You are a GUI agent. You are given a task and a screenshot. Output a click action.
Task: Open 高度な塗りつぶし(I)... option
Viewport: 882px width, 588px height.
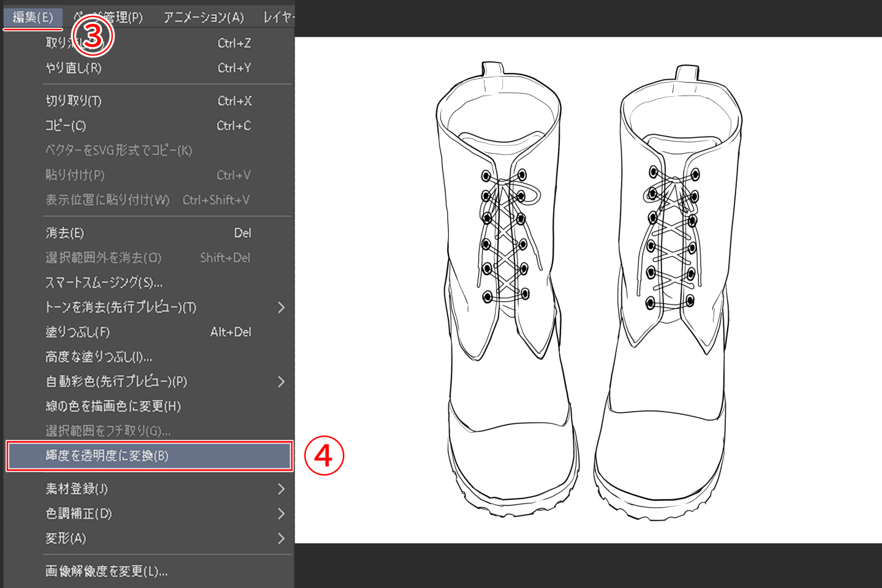99,356
